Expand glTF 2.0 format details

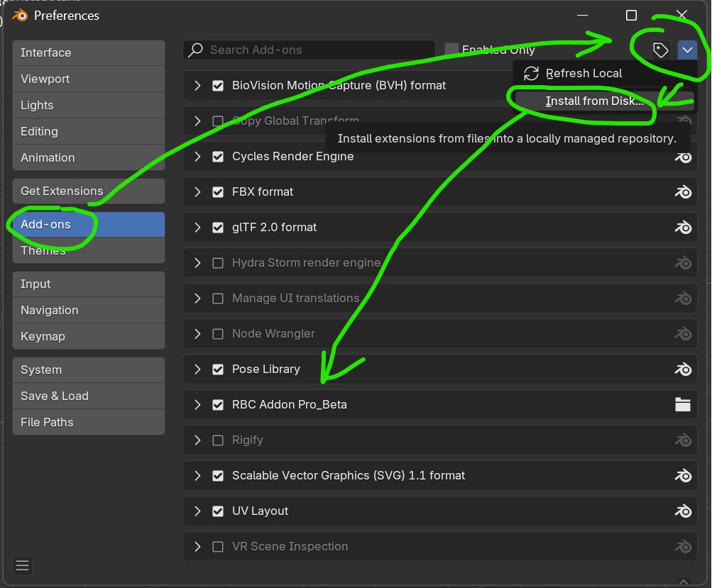click(x=197, y=228)
